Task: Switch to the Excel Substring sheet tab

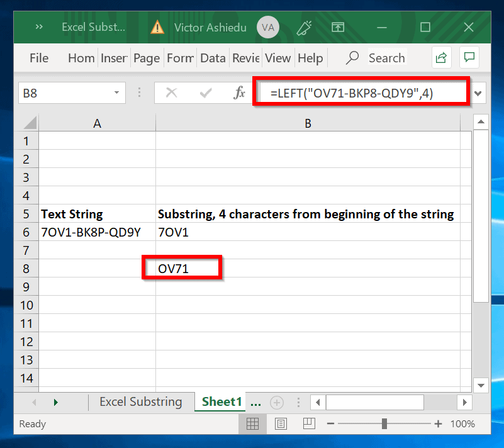Action: click(140, 401)
